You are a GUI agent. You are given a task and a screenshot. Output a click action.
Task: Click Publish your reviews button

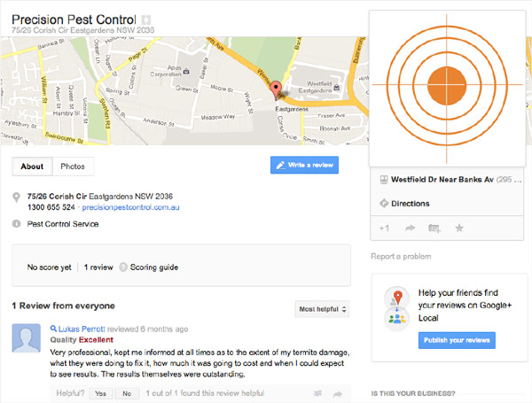[457, 340]
